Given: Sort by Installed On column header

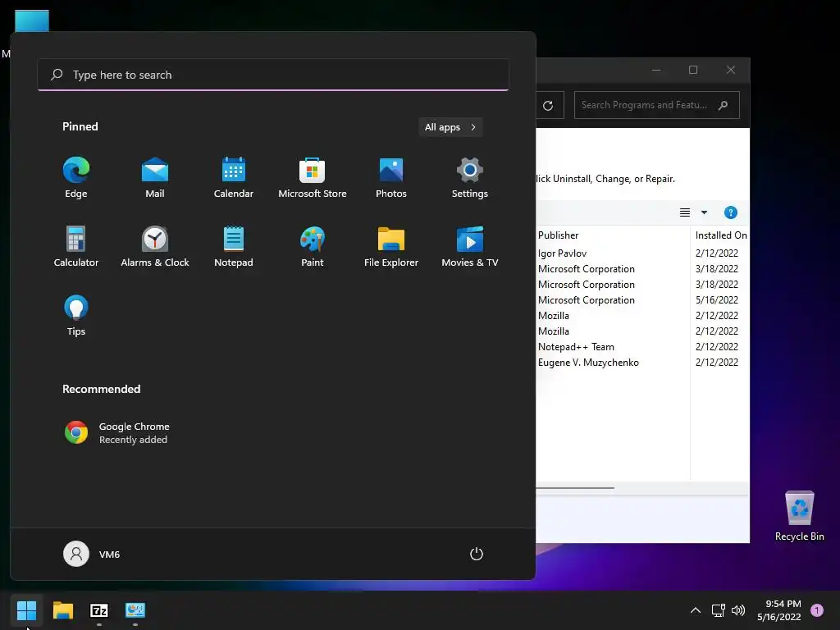Looking at the screenshot, I should tap(720, 235).
